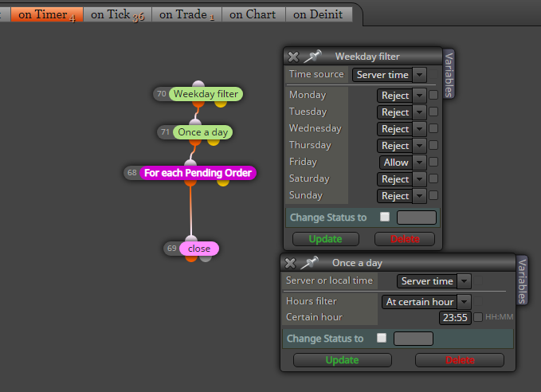Click gray output connector of close node
541x392 pixels.
[206, 258]
